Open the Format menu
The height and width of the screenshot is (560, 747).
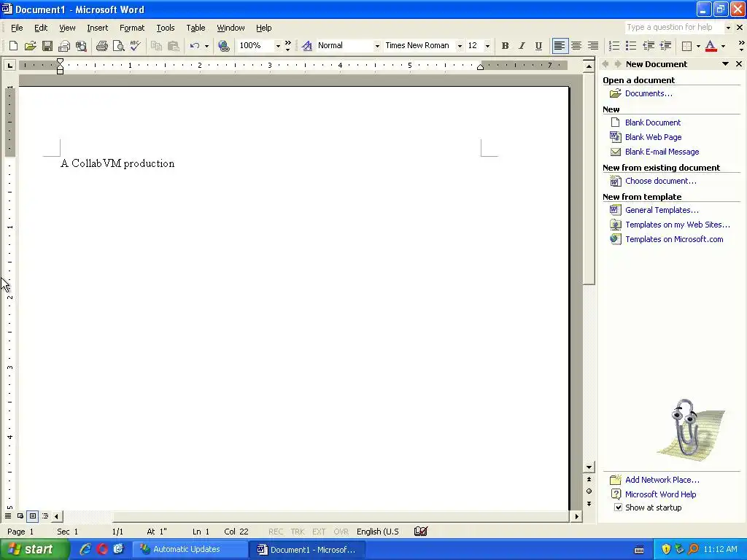[132, 28]
